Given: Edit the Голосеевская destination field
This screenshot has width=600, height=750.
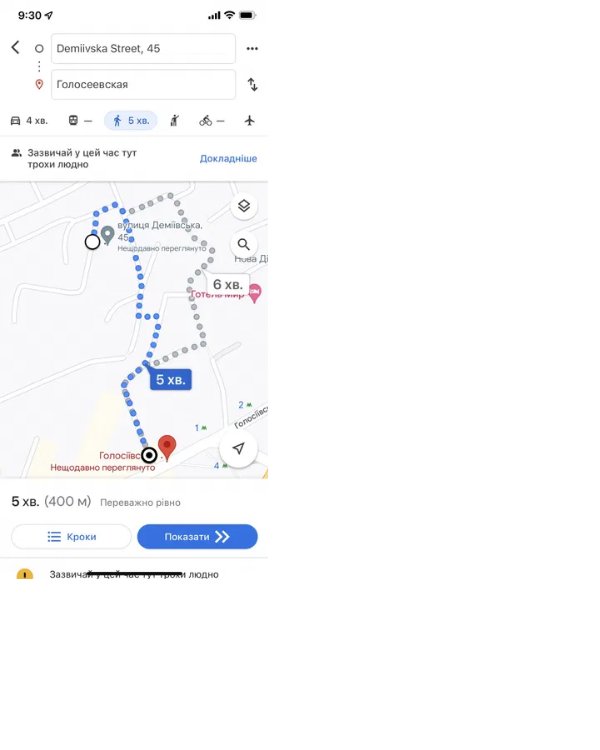Looking at the screenshot, I should pyautogui.click(x=143, y=85).
